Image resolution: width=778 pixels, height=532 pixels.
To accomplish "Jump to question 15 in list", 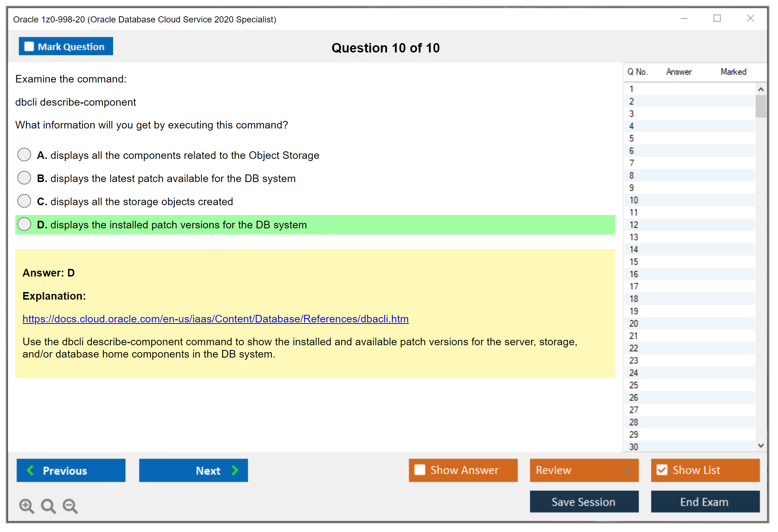I will pos(634,262).
